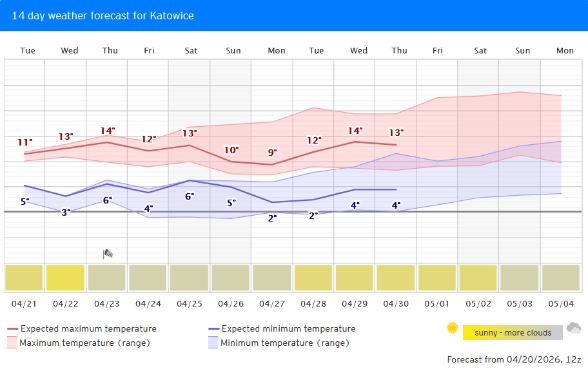
Task: Click the 04/30 date label
Action: click(x=395, y=303)
